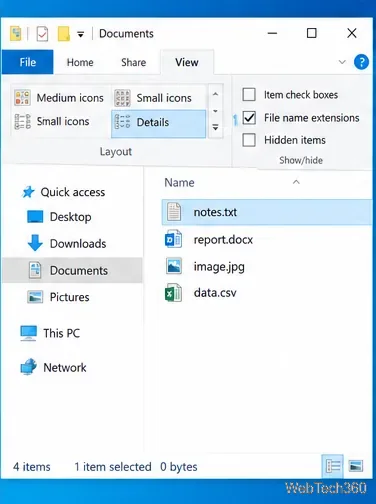This screenshot has height=504, width=376.
Task: Click the Pictures icon in sidebar
Action: [x=35, y=297]
